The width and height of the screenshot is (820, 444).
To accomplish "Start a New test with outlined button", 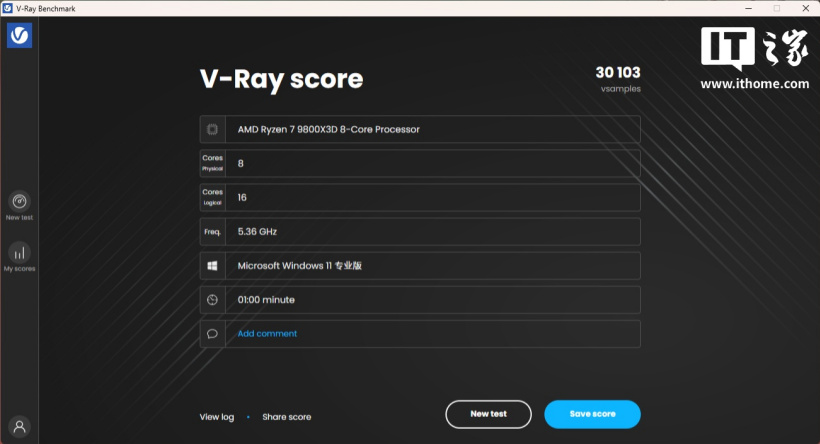I will (488, 414).
